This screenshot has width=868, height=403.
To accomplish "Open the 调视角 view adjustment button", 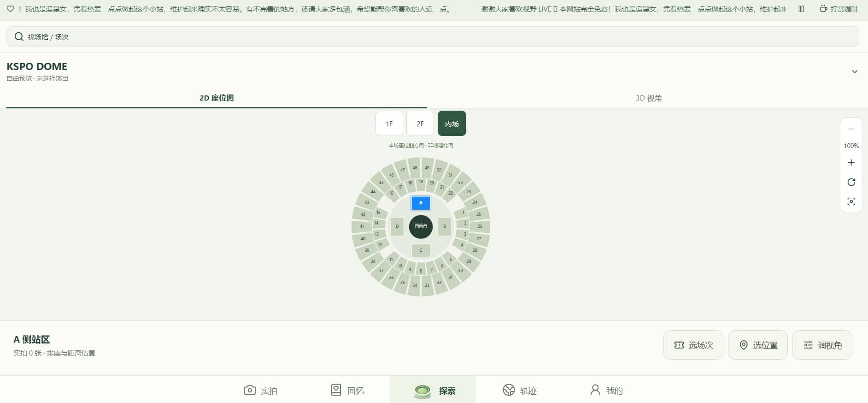I will point(822,345).
